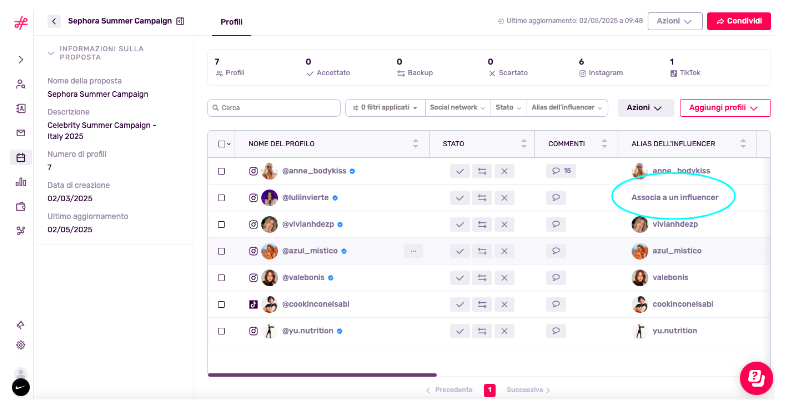Open the Stato filter menu
This screenshot has width=795, height=411.
[509, 107]
